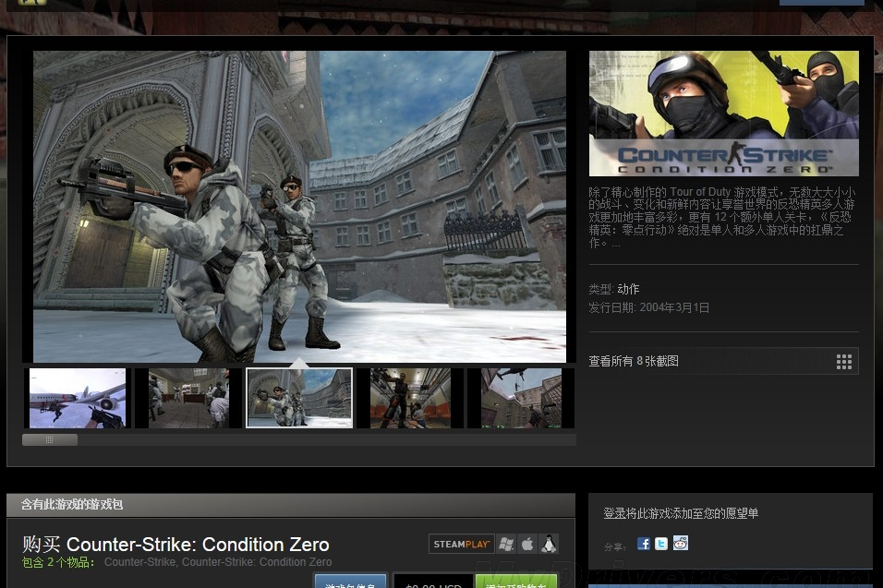The width and height of the screenshot is (883, 588).
Task: Click the blue package info button
Action: pyautogui.click(x=350, y=582)
